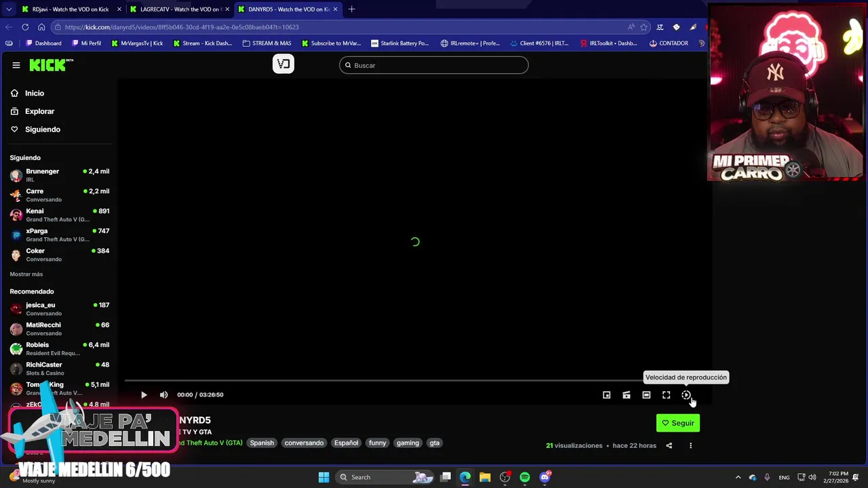Viewport: 868px width, 488px height.
Task: Reload the current page
Action: 25,27
